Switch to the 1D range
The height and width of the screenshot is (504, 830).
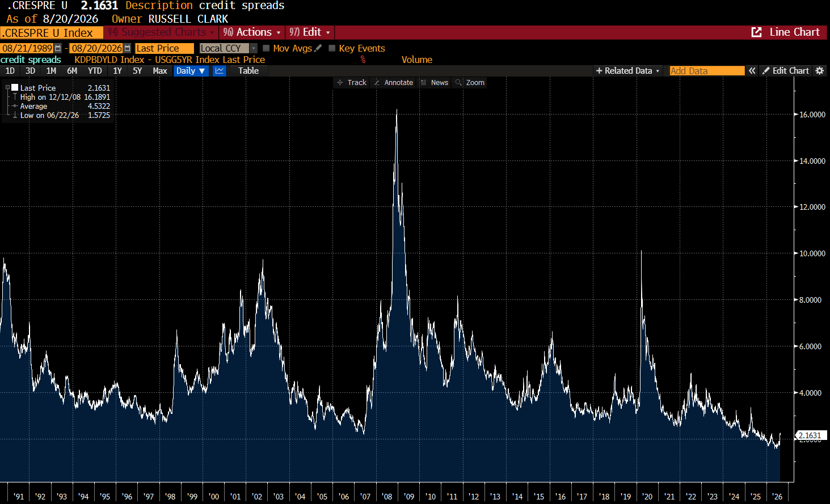10,71
